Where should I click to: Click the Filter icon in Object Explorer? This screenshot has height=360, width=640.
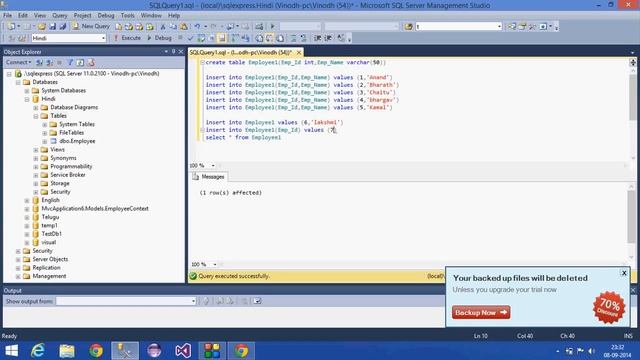[x=70, y=62]
